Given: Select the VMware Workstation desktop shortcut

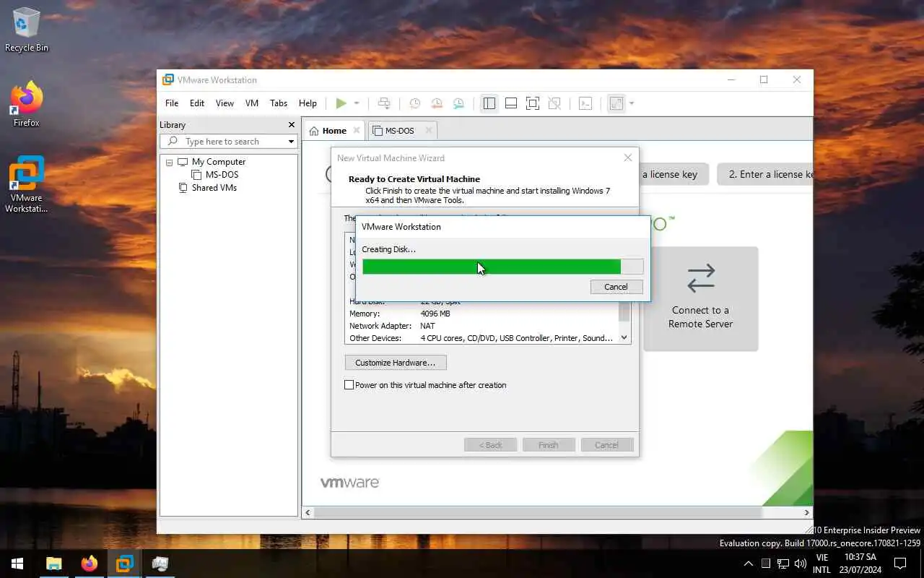Looking at the screenshot, I should pos(27,184).
